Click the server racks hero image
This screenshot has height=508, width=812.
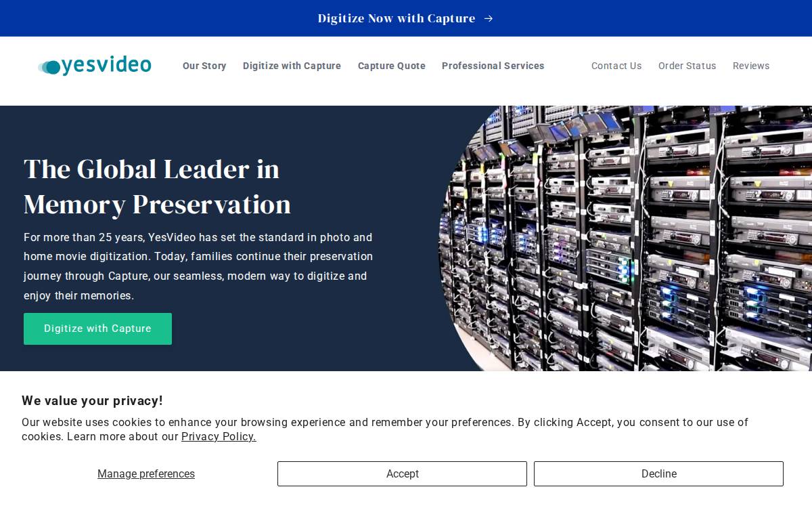(625, 238)
